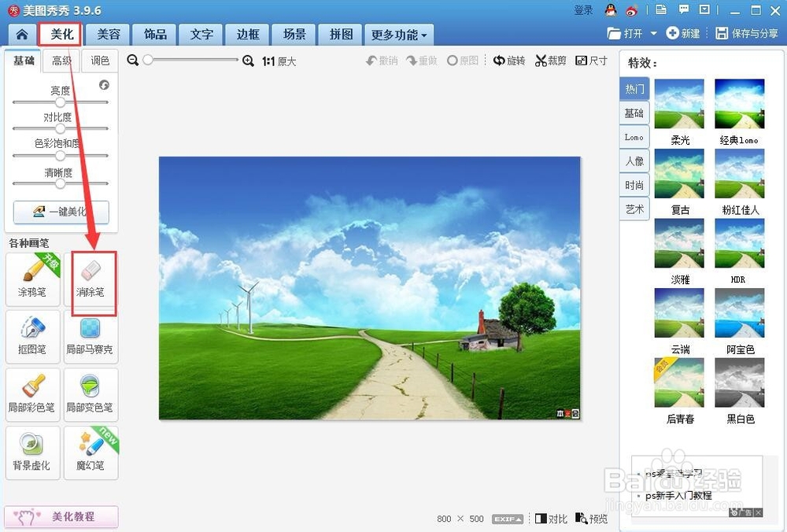Viewport: 787px width, 532px height.
Task: Open the EXIF info expander
Action: (508, 519)
